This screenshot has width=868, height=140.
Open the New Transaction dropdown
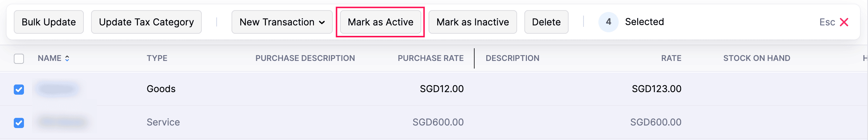(282, 22)
